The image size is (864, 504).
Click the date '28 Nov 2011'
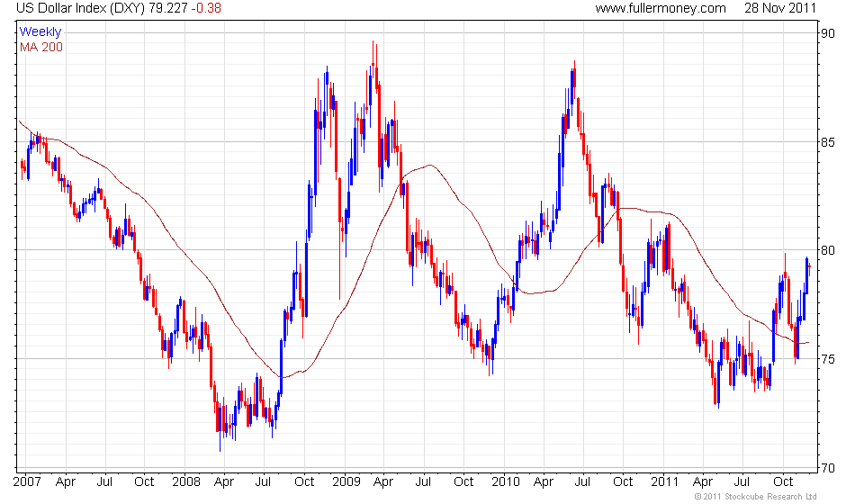779,8
